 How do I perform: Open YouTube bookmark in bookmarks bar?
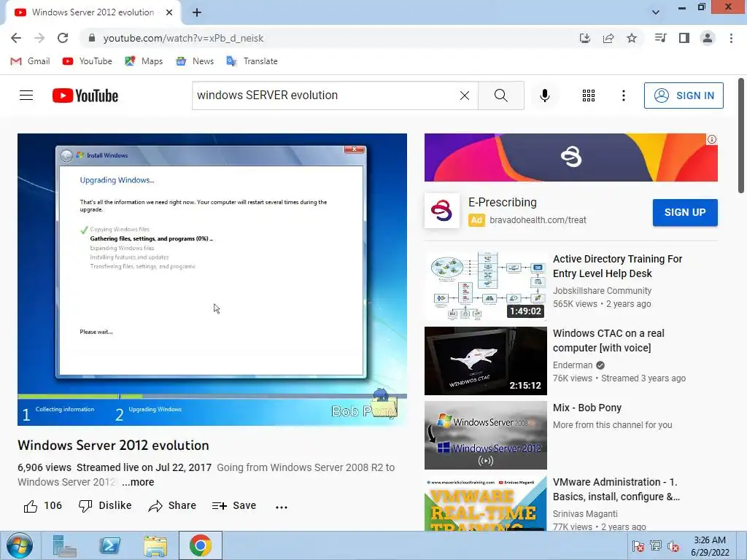[88, 61]
